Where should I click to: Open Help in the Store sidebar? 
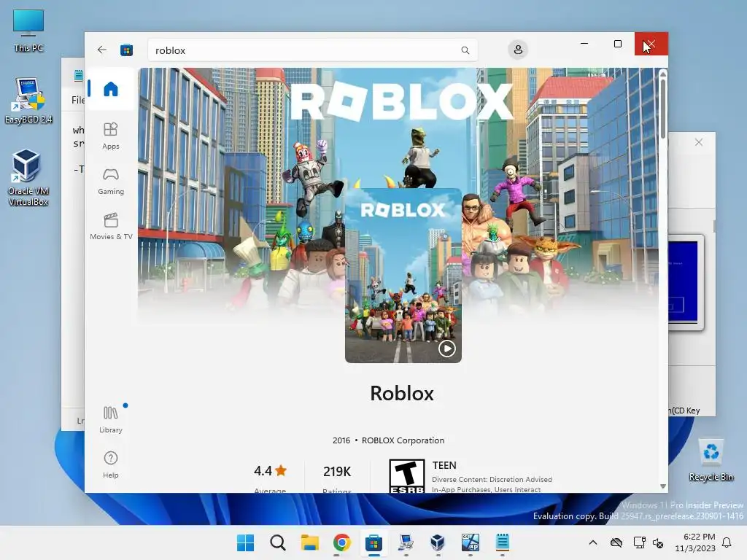tap(111, 464)
